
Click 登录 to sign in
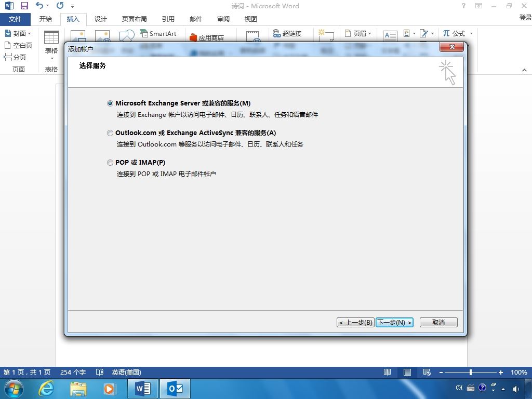coord(525,18)
